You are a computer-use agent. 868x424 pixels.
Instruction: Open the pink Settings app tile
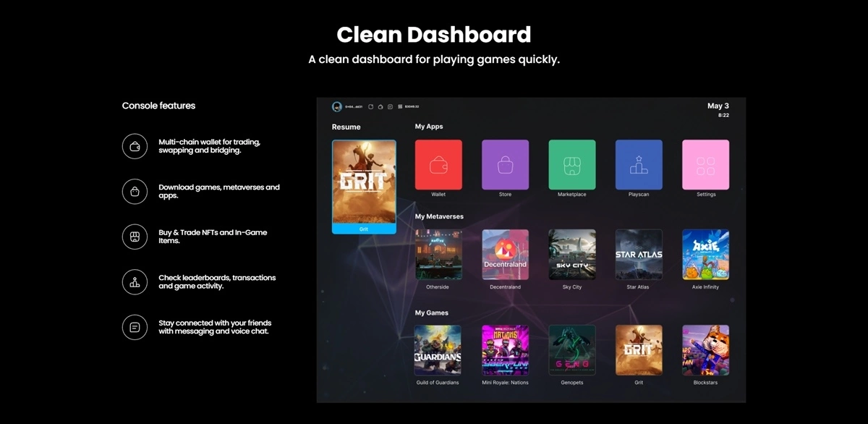point(705,164)
